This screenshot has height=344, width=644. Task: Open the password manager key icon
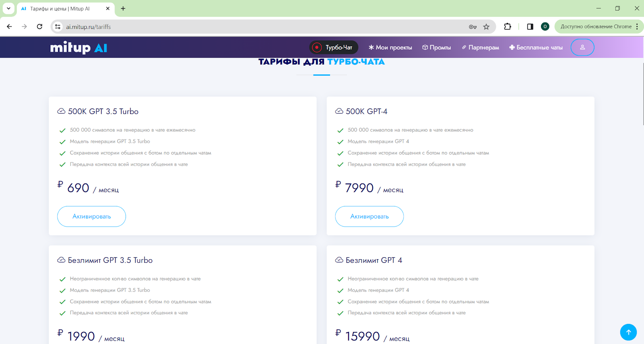473,27
